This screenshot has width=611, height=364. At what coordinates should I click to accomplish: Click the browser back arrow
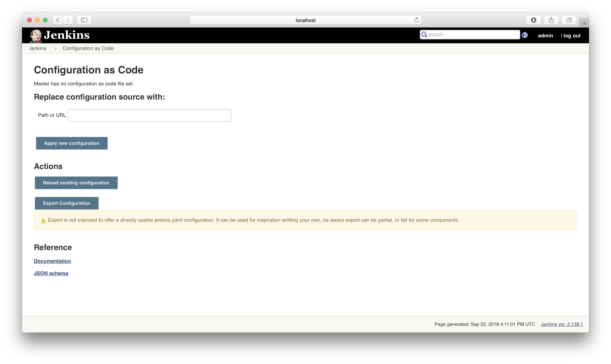tap(58, 20)
